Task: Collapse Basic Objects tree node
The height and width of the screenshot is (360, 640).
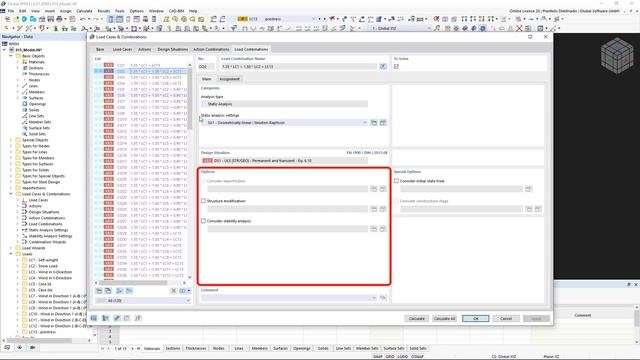Action: [x=11, y=56]
